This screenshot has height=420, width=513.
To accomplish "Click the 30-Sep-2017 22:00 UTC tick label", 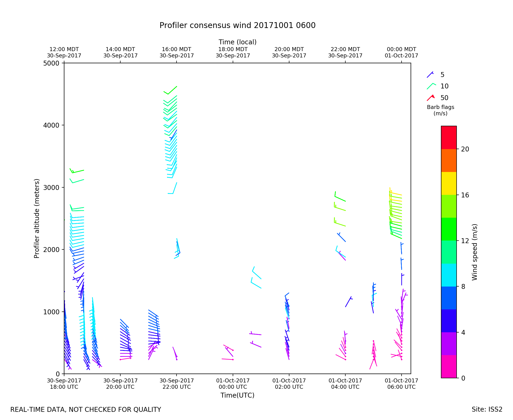I will coord(177,384).
